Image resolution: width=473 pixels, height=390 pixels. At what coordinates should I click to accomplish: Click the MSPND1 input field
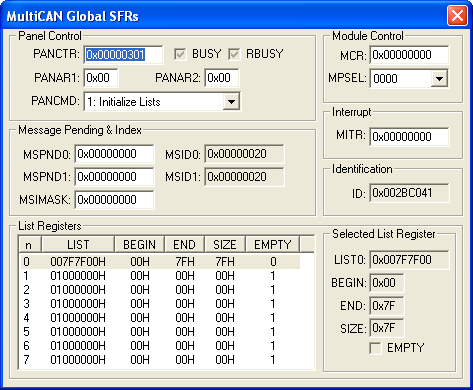click(114, 177)
